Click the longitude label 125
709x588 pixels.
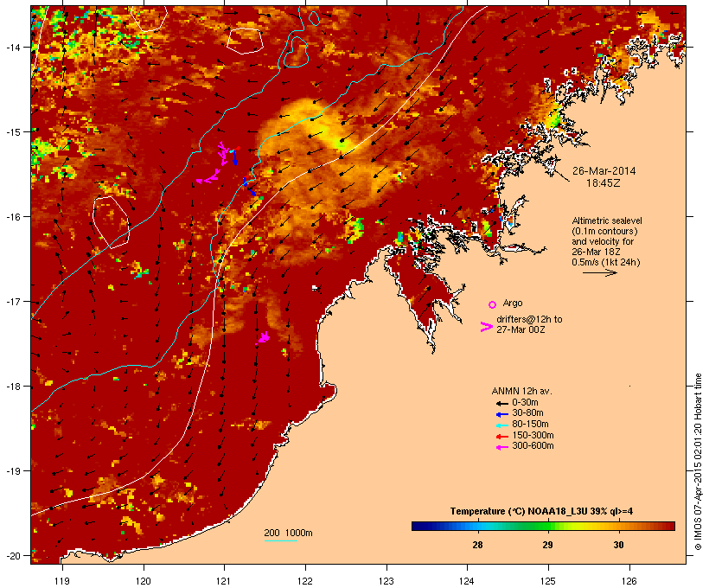(x=548, y=581)
